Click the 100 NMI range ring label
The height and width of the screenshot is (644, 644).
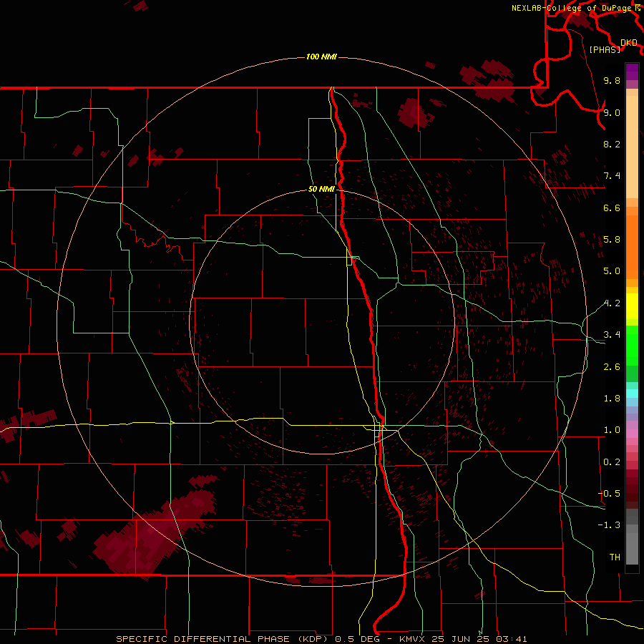pos(321,57)
